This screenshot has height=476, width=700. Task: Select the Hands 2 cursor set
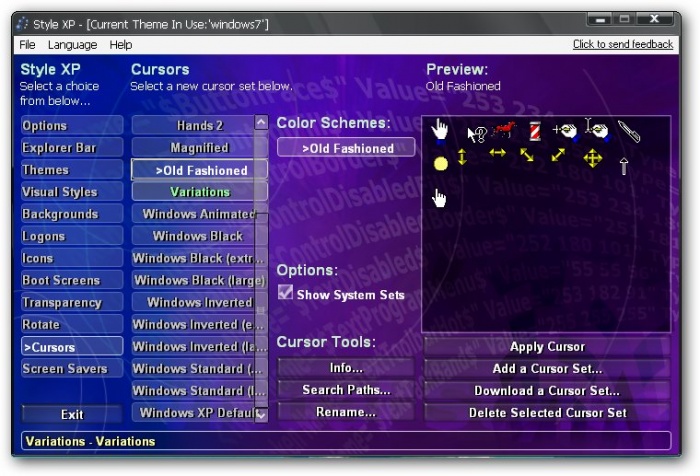pyautogui.click(x=199, y=125)
